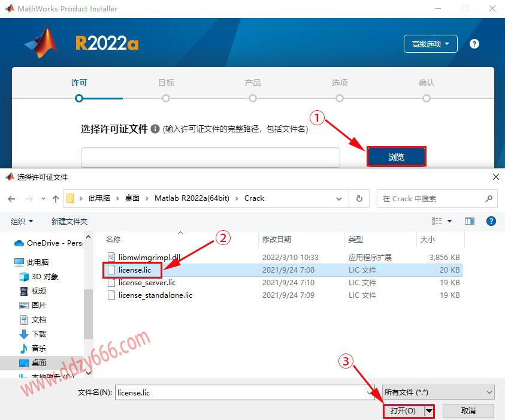Open the 所有文件 (*.*) file type dropdown

(x=439, y=392)
